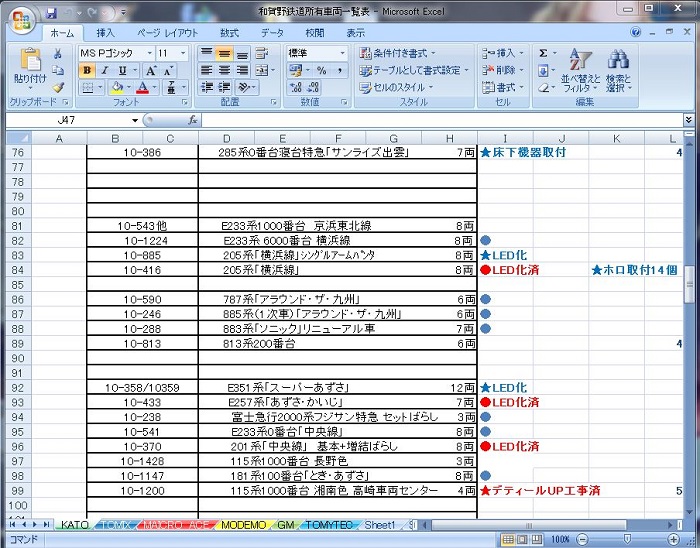Viewport: 700px width, 548px height.
Task: Open 並べ替えとフィルタ sort and filter
Action: click(580, 71)
